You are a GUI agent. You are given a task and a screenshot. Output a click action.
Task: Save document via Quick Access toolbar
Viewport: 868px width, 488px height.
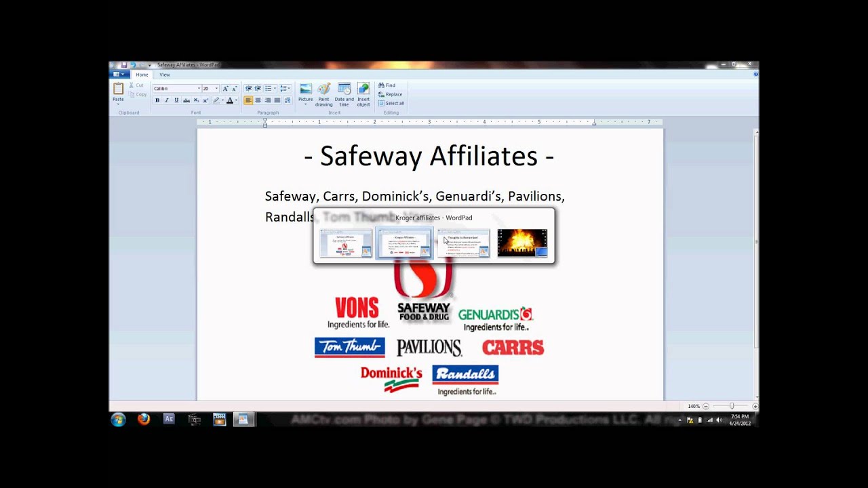click(x=124, y=65)
